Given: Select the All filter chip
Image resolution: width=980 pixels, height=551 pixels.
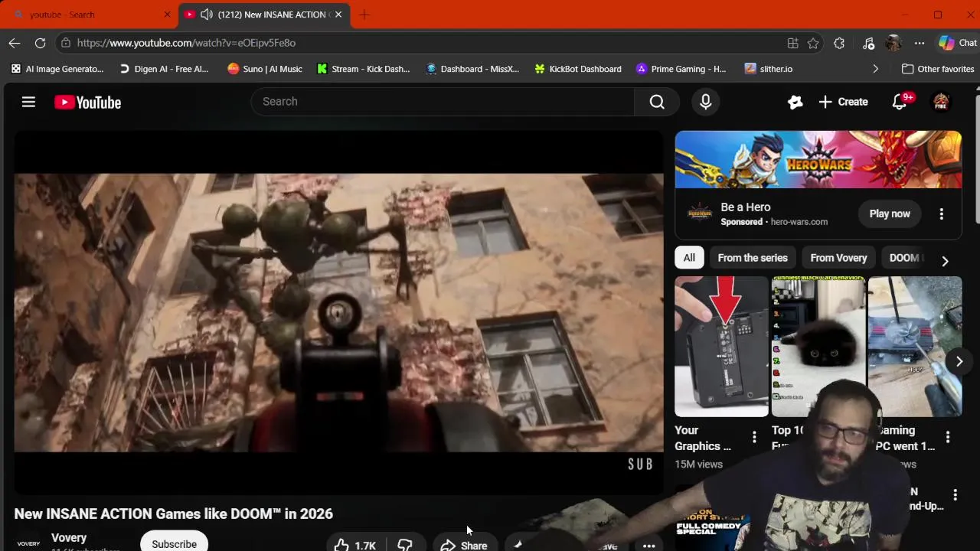Looking at the screenshot, I should 689,258.
